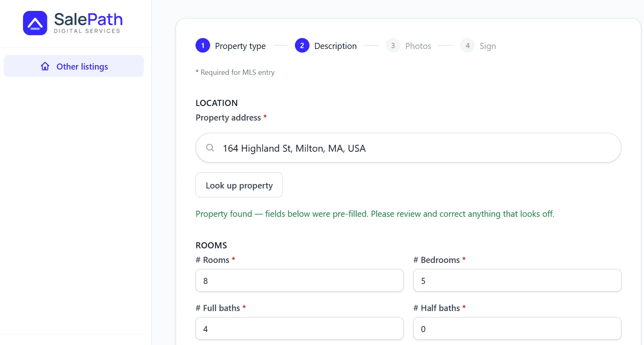The height and width of the screenshot is (345, 644).
Task: Edit the # Rooms field
Action: coord(299,280)
